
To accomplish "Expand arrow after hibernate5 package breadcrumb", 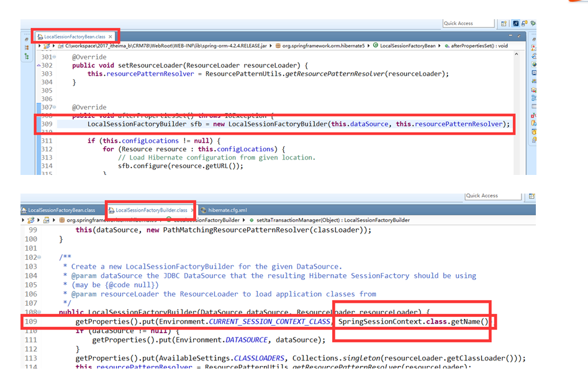I will [x=368, y=46].
